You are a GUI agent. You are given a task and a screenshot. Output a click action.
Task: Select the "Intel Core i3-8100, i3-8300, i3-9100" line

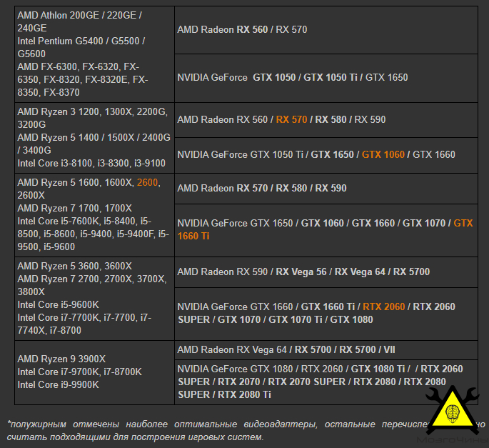tap(91, 164)
